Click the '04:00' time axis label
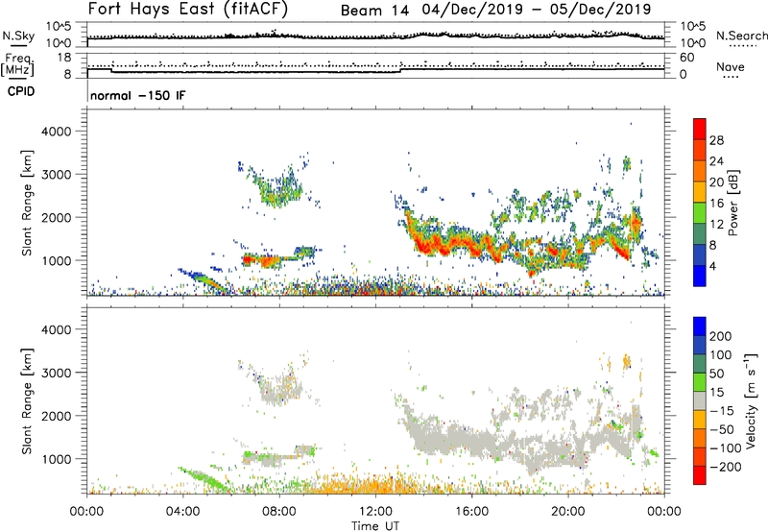The height and width of the screenshot is (532, 768). point(183,512)
